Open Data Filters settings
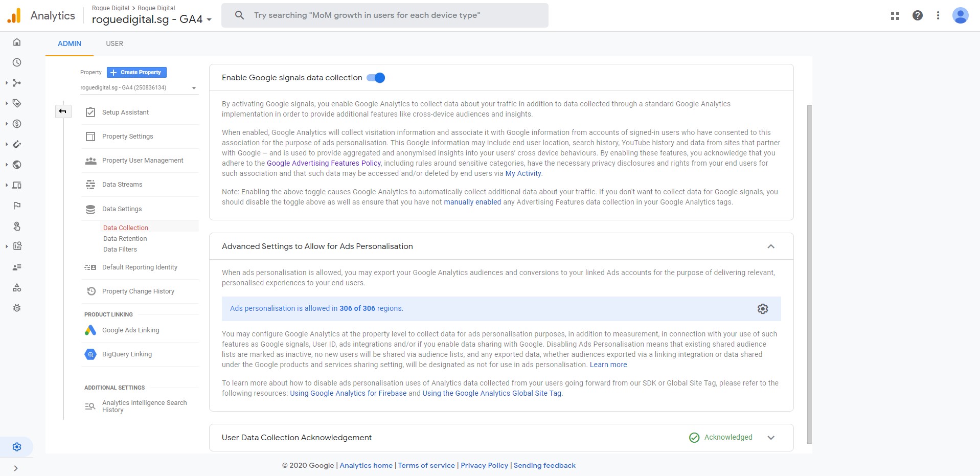980x476 pixels. [x=120, y=250]
